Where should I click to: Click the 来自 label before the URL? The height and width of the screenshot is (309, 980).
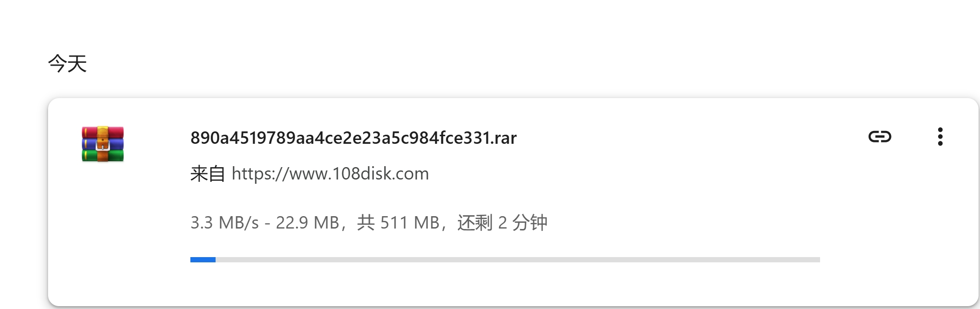tap(208, 174)
